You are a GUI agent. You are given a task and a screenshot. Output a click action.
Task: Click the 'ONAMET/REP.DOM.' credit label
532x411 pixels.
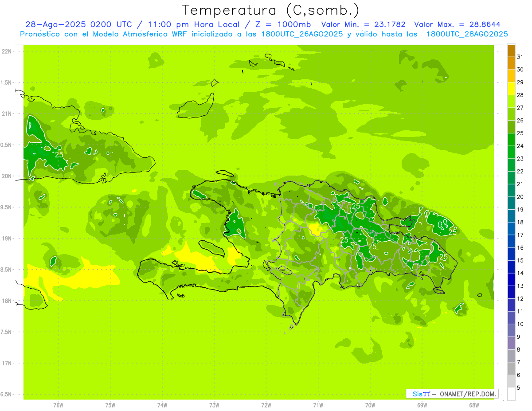[x=468, y=394]
